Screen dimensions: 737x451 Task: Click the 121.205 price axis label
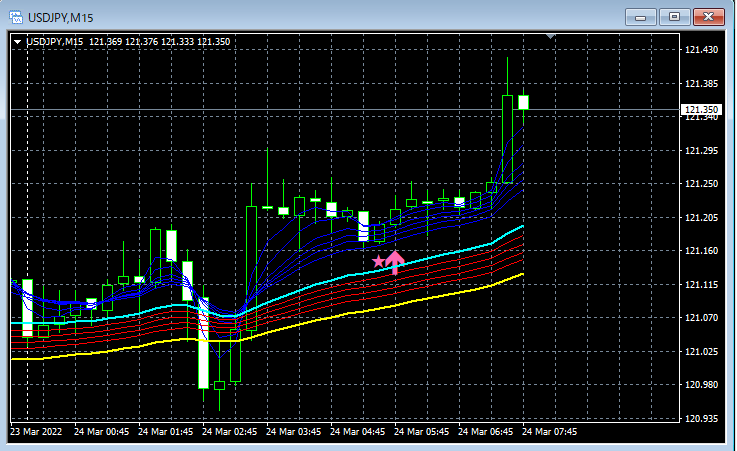pos(701,218)
